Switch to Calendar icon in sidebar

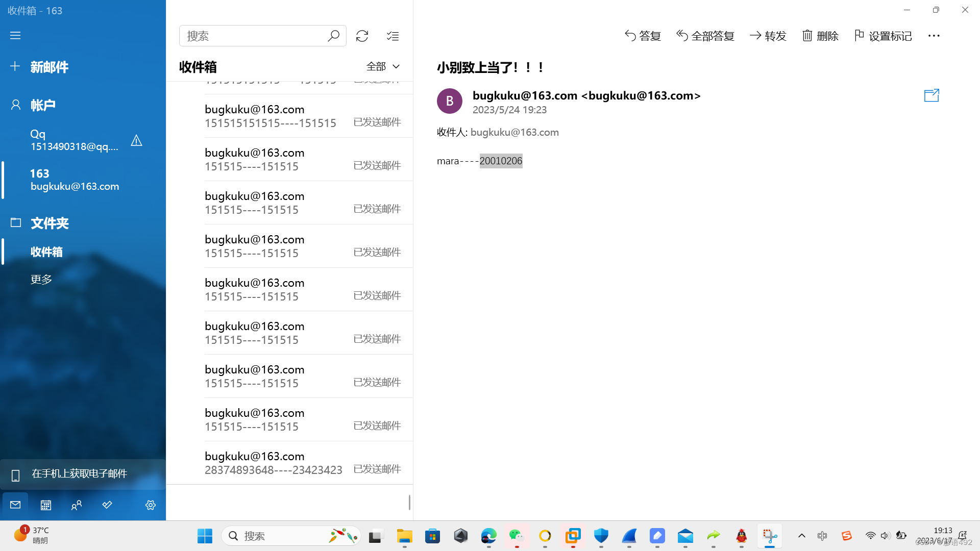pos(46,505)
